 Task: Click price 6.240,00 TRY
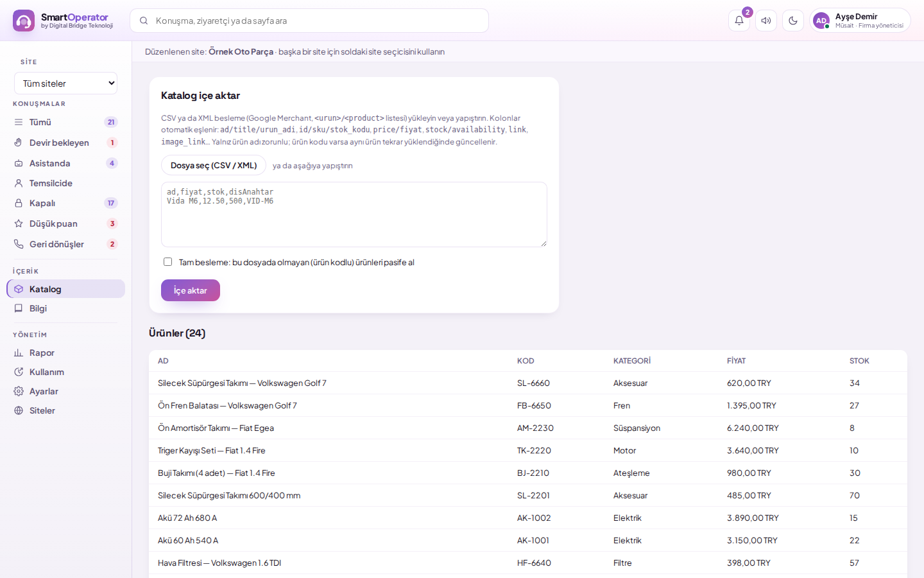753,428
